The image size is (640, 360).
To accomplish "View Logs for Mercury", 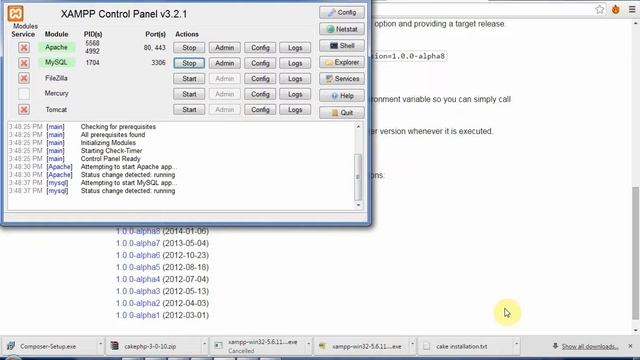I will coord(295,94).
